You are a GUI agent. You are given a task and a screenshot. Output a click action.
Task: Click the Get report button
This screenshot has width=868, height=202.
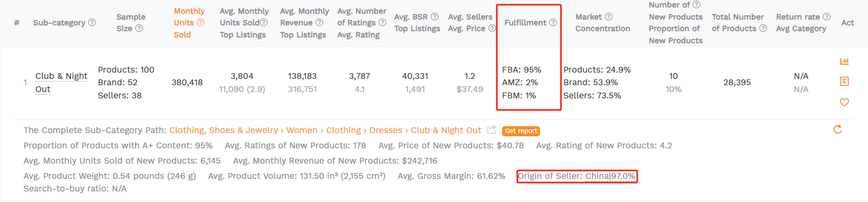(x=521, y=131)
